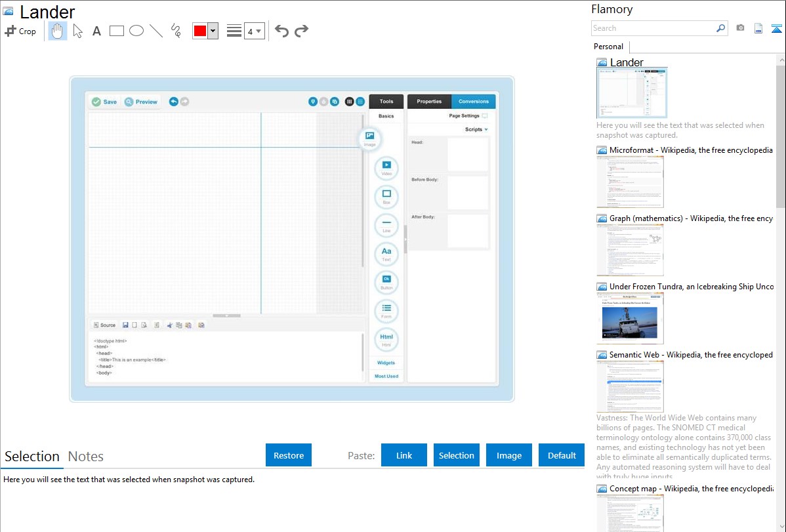Select the Ok Button element tool in snapshot
The image size is (786, 532).
click(386, 282)
